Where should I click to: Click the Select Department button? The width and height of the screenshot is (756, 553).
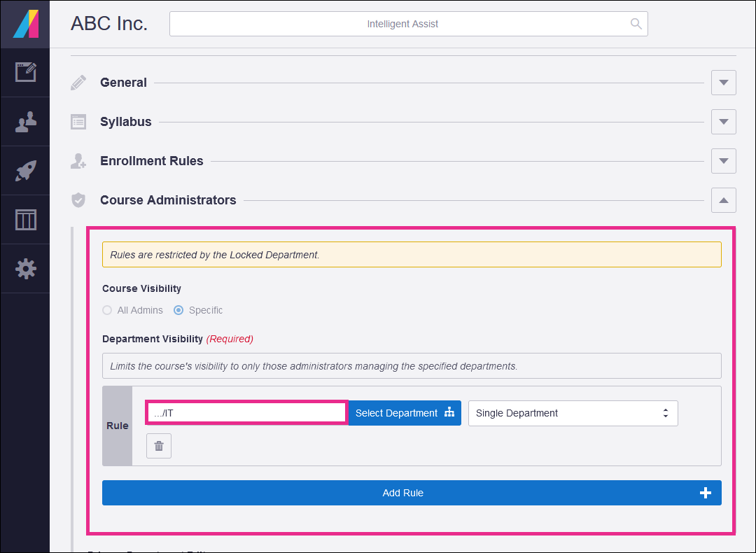click(x=405, y=413)
